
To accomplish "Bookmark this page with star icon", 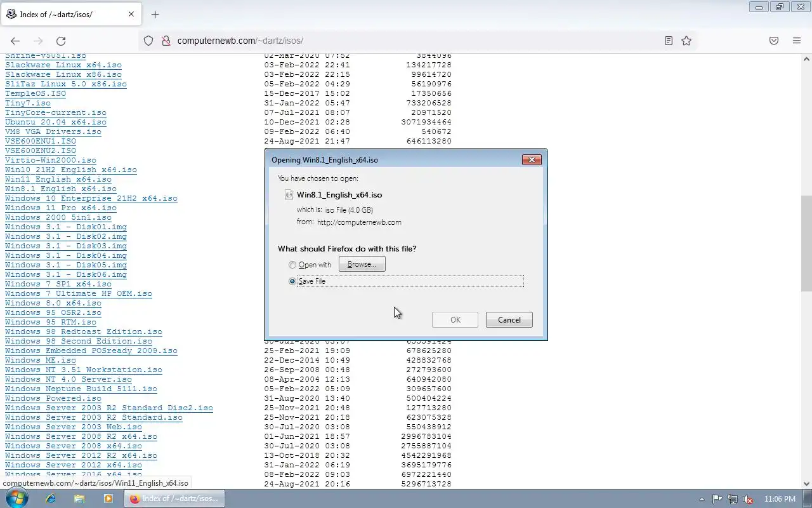I will [686, 41].
